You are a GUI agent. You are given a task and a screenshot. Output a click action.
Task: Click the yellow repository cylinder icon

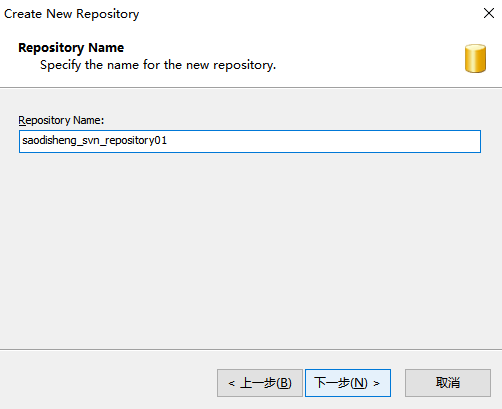475,58
